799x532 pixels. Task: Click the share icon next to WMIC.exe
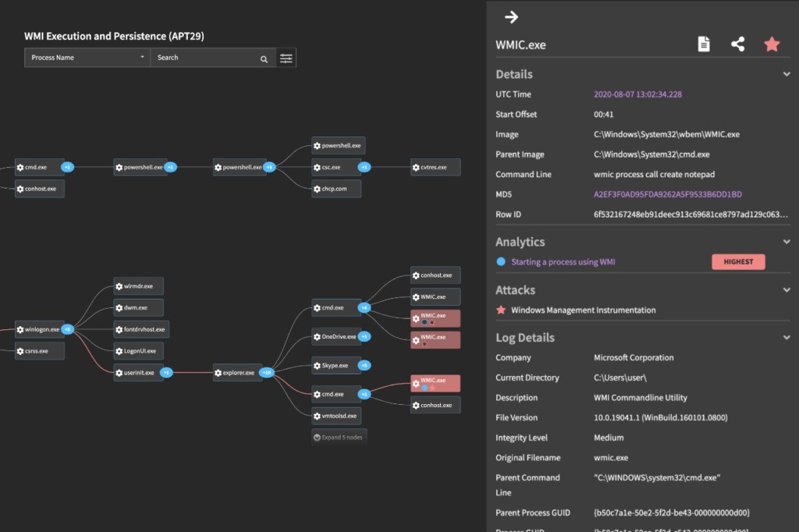(x=737, y=44)
